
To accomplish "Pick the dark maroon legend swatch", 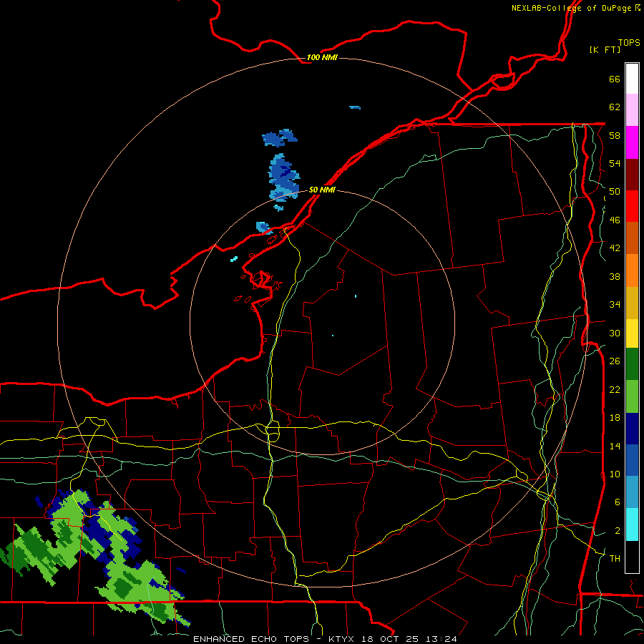I will 632,175.
